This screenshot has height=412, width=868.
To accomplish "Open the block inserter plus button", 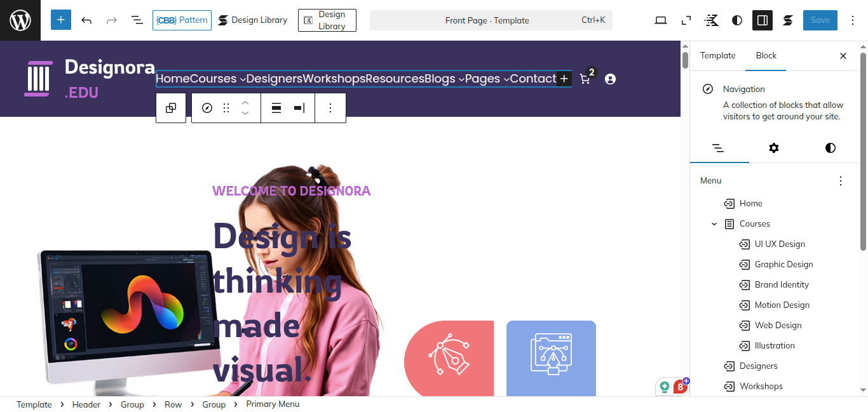I will coord(60,20).
